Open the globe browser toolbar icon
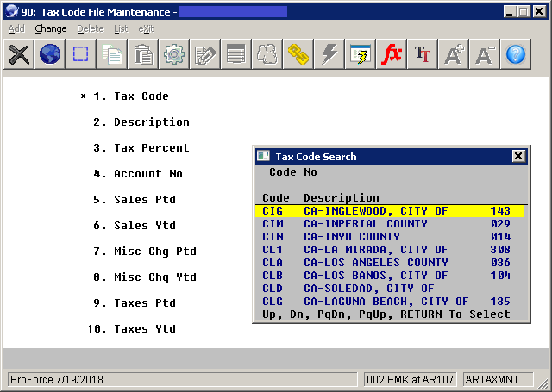The image size is (552, 392). coord(50,54)
